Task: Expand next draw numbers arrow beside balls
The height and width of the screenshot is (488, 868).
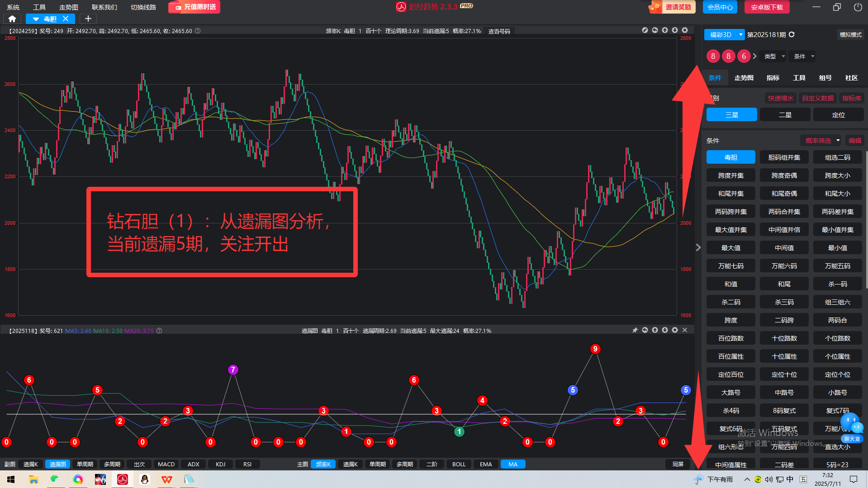Action: pos(754,56)
